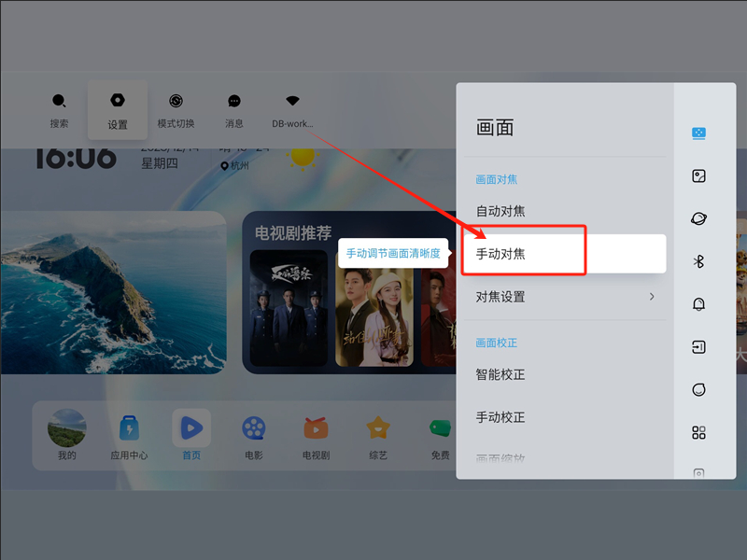Expand the 对焦设置 chevron arrow
Viewport: 747px width, 560px height.
[x=652, y=297]
